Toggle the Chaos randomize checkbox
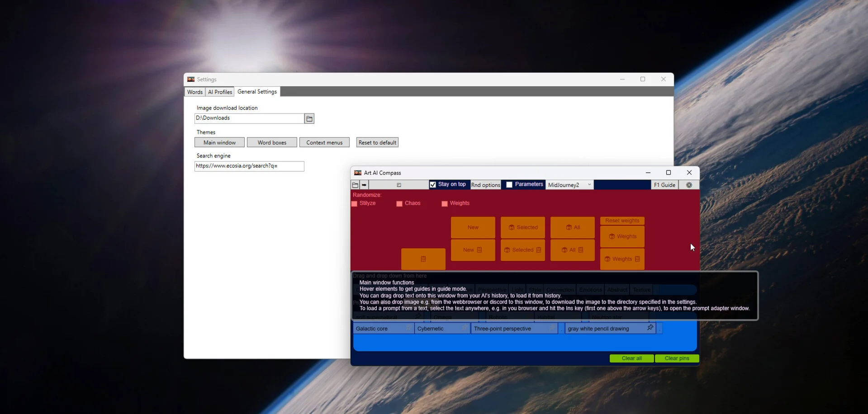 [x=399, y=203]
